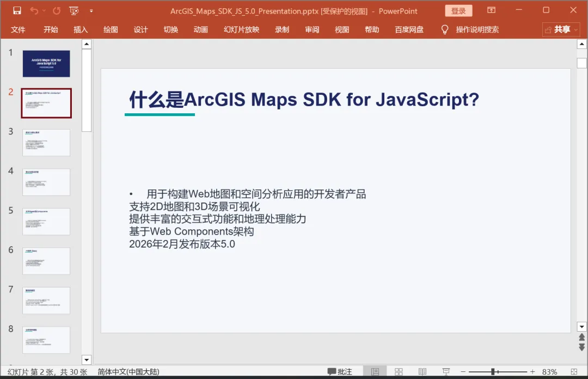
Task: Open the Ribbon Display Options icon
Action: (491, 10)
